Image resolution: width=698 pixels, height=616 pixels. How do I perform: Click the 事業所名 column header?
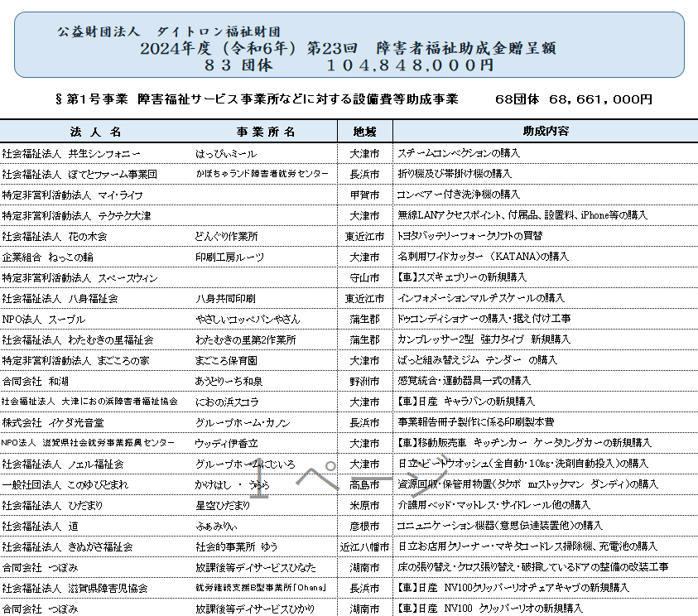click(266, 132)
